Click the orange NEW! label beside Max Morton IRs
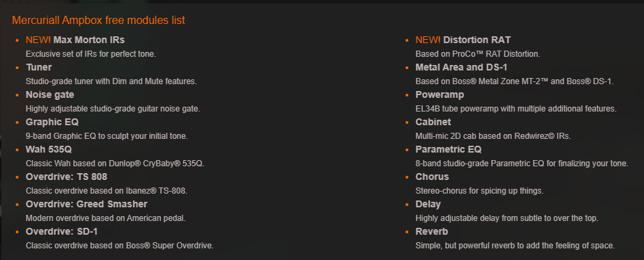This screenshot has width=644, height=260. pos(38,40)
